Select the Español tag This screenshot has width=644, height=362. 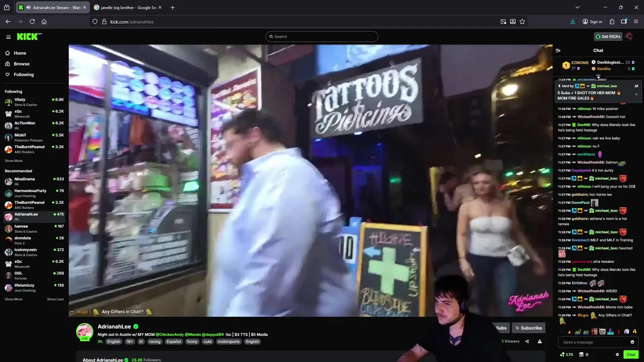point(174,341)
